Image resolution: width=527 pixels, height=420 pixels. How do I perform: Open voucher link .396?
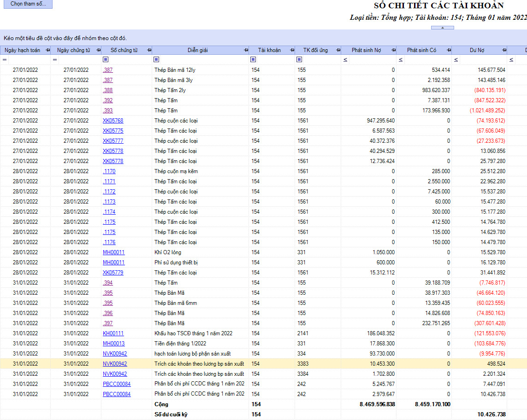[108, 313]
